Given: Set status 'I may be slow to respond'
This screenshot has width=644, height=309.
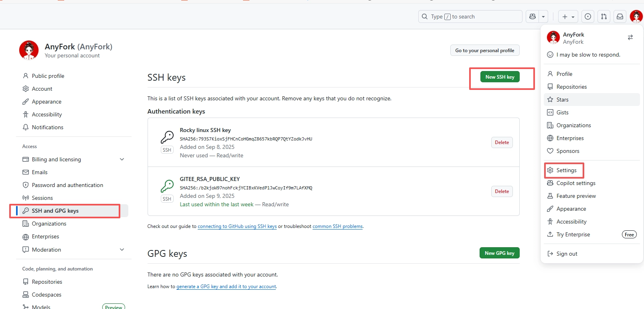Looking at the screenshot, I should tap(588, 55).
